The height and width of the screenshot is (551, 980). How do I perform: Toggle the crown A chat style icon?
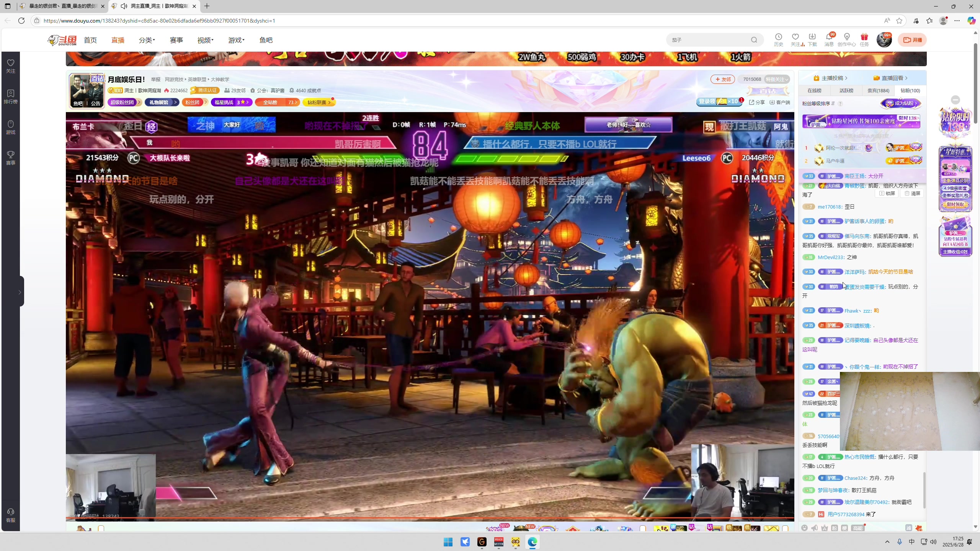824,528
